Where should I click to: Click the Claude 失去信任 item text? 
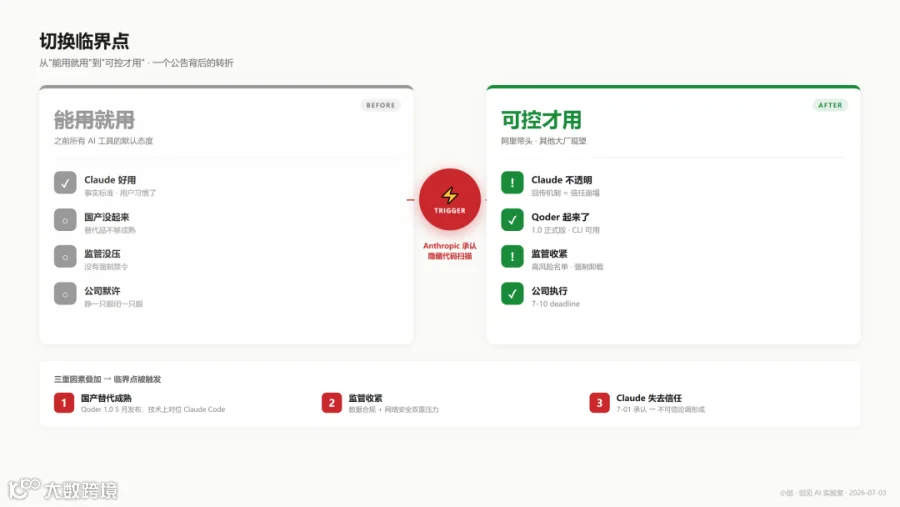click(x=649, y=398)
